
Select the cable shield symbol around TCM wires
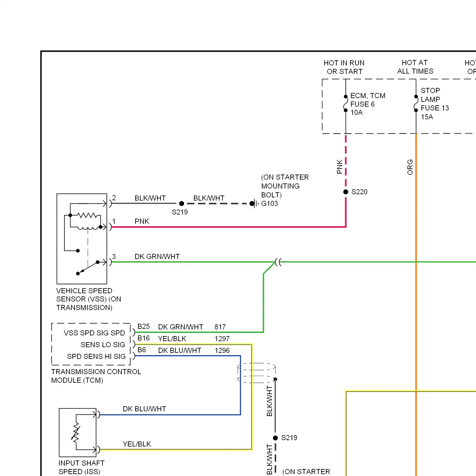(257, 373)
